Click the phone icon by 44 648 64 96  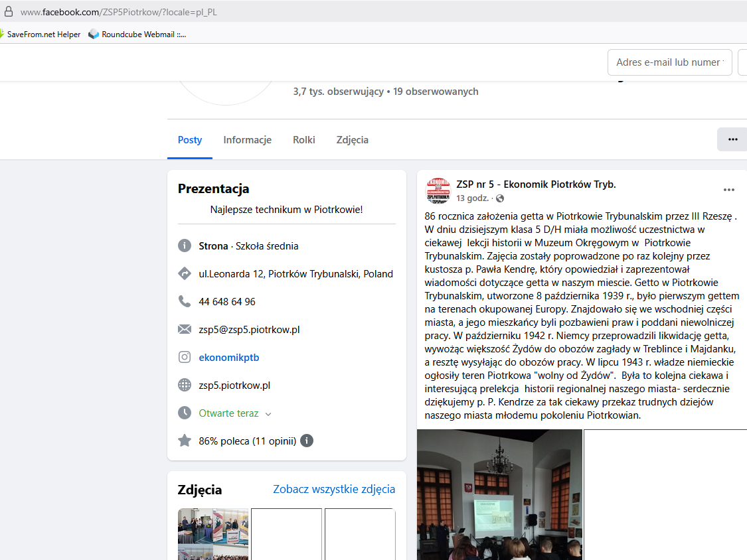185,302
